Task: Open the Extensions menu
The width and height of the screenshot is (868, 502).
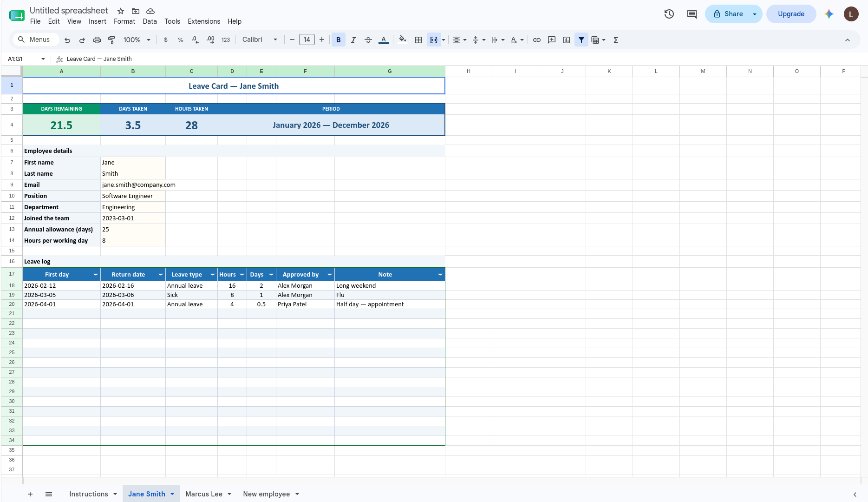Action: (204, 21)
